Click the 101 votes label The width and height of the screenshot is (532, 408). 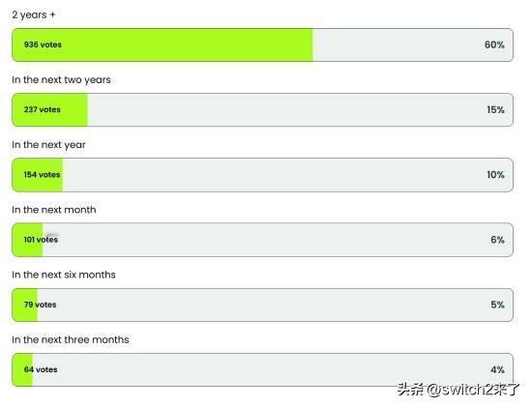(41, 240)
